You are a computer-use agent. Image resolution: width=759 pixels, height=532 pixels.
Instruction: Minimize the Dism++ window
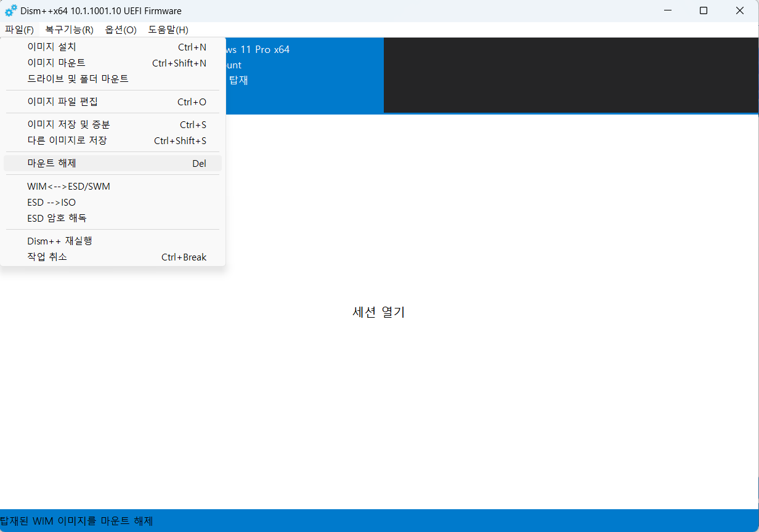pos(668,11)
